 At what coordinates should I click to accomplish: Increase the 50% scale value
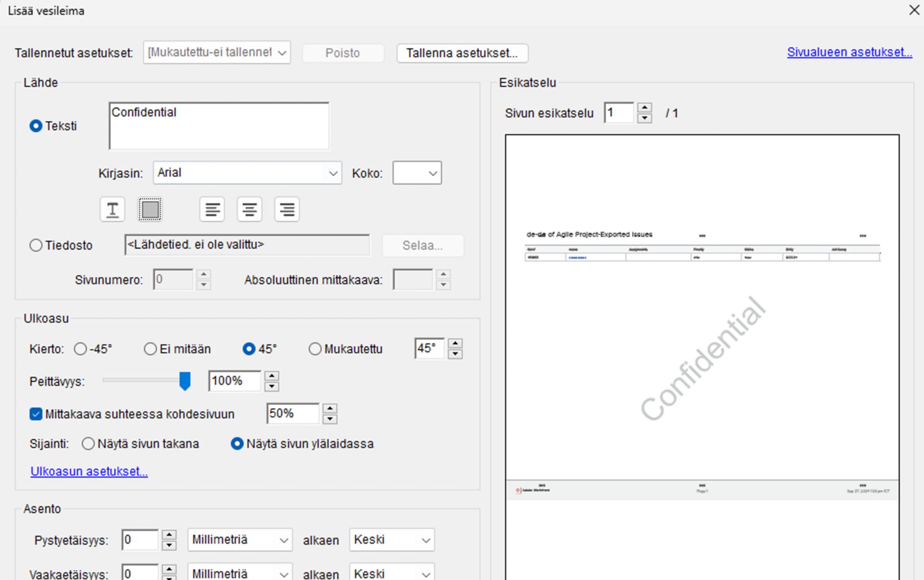(x=330, y=408)
